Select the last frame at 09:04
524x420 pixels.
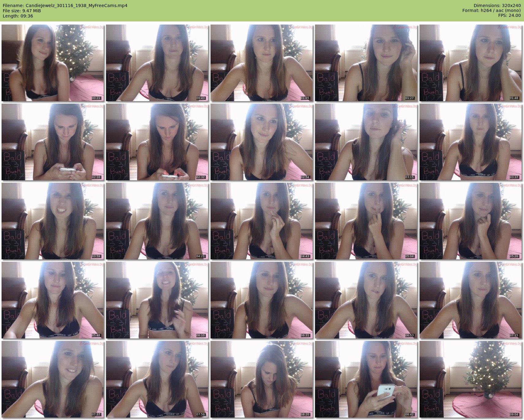[x=471, y=379]
